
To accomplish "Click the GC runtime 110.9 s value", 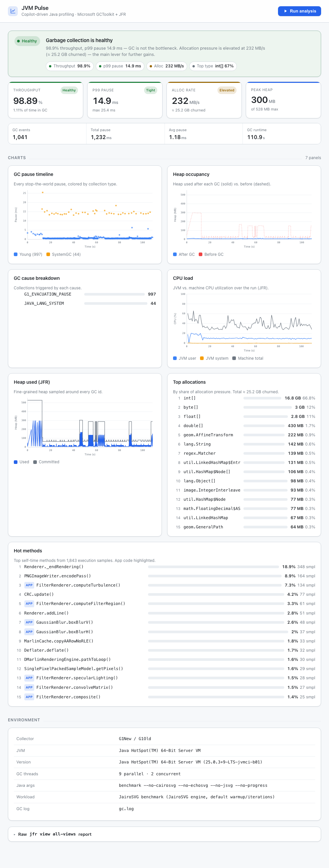I will pyautogui.click(x=256, y=137).
